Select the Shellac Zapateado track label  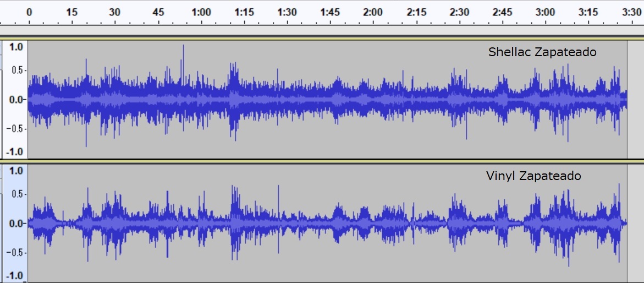(x=542, y=52)
